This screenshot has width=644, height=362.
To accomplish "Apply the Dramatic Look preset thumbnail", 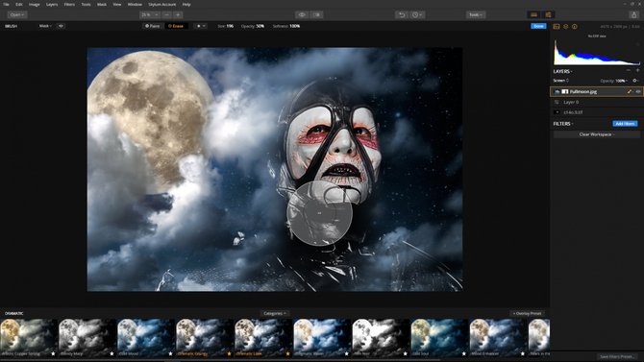I will [262, 337].
